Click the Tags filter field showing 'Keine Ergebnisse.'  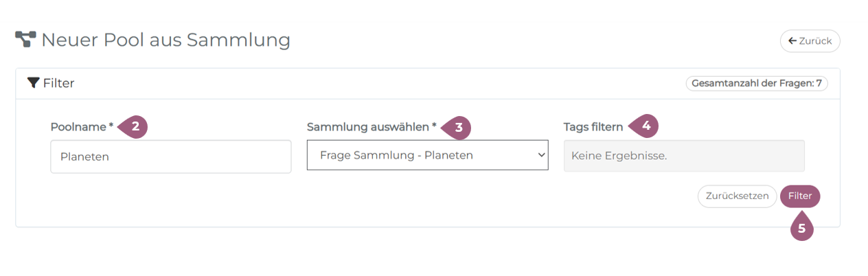click(683, 156)
